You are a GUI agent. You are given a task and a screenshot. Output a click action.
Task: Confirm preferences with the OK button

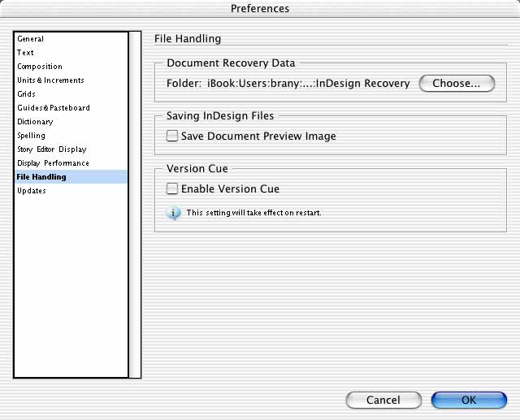[469, 401]
